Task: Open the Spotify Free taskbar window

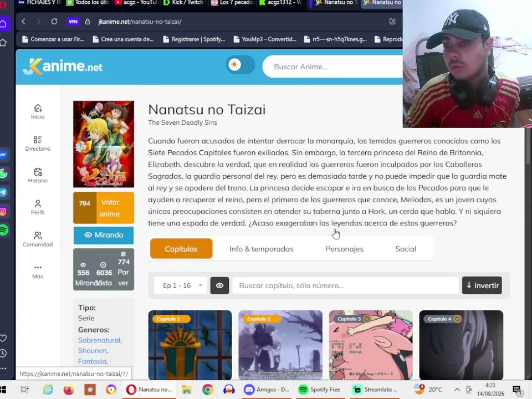Action: pos(319,390)
